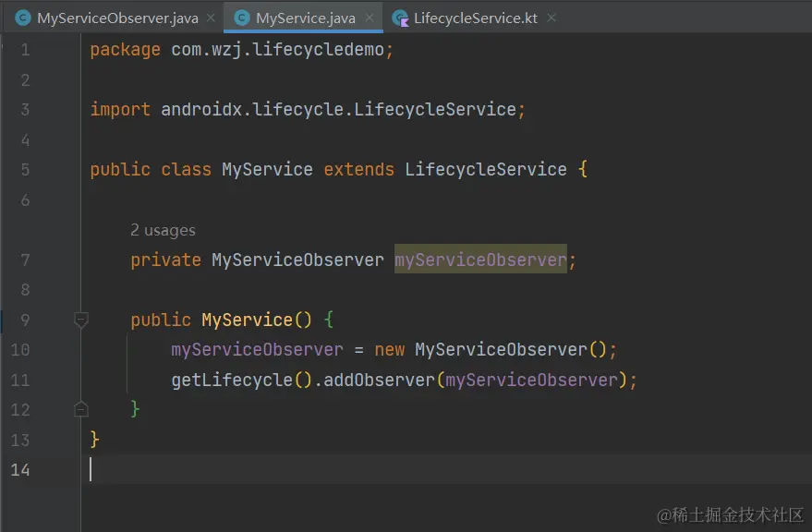Close the MyServiceObserver.java tab

click(211, 18)
